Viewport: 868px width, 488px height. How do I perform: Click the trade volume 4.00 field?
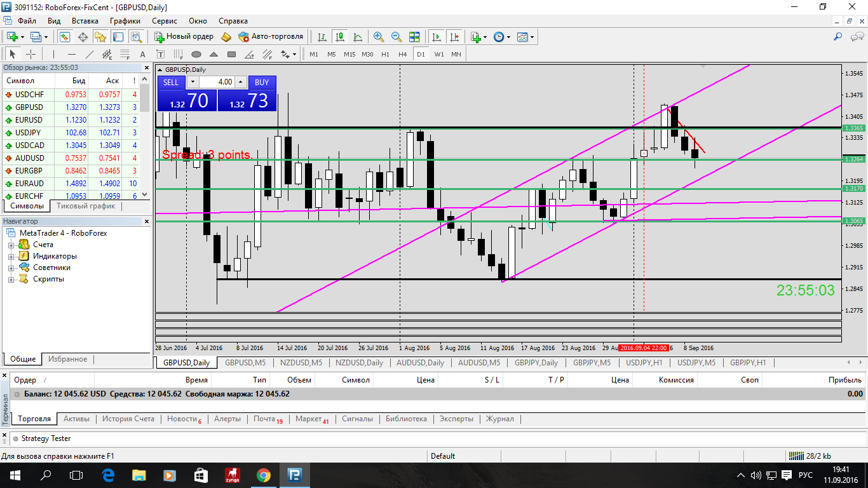click(x=217, y=82)
